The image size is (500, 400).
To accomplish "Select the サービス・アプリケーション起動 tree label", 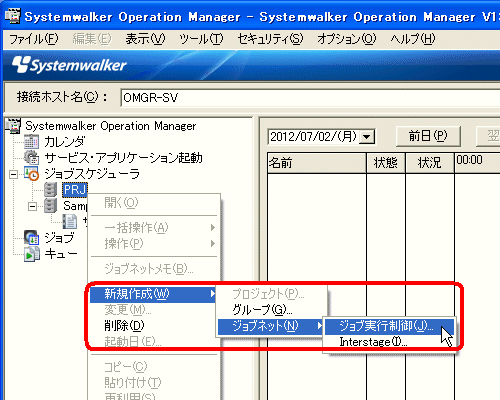I will tap(123, 158).
